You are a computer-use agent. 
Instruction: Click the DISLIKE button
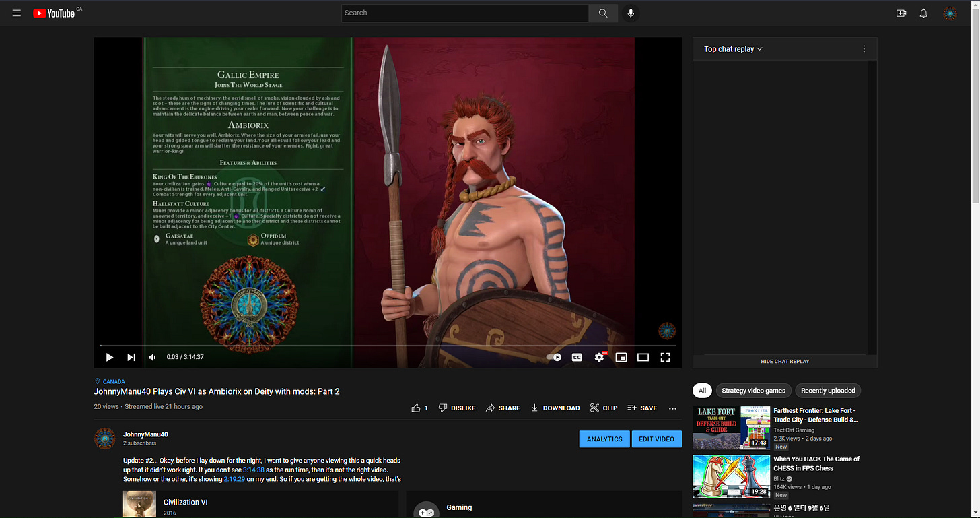click(x=456, y=408)
